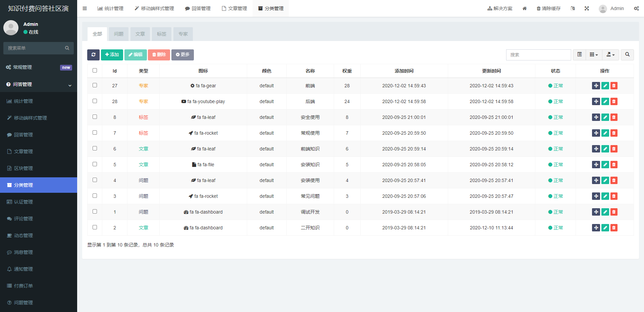Screen dimensions: 644x312
Task: Open settings cogs icon at top right
Action: tap(636, 8)
